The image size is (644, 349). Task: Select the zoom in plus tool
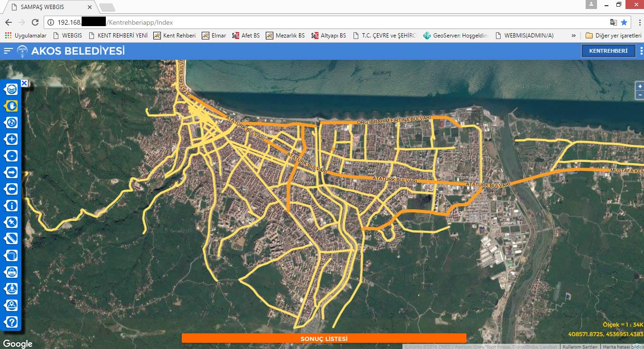point(11,139)
